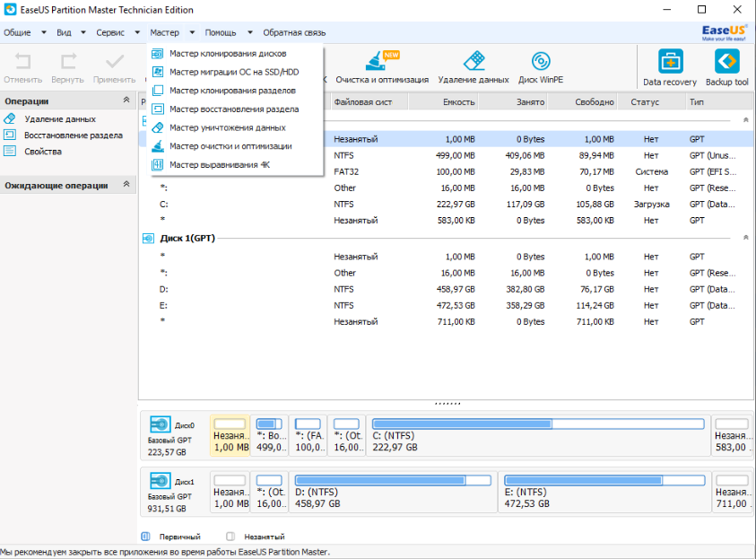Launch the Backup tool
756x559 pixels.
tap(726, 67)
